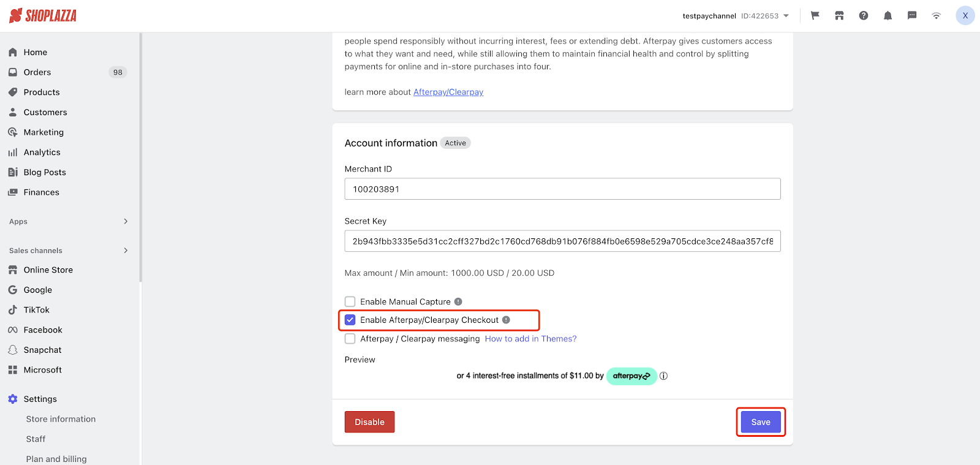Click the Products tag icon
Screen dimensions: 980x465
pyautogui.click(x=13, y=93)
